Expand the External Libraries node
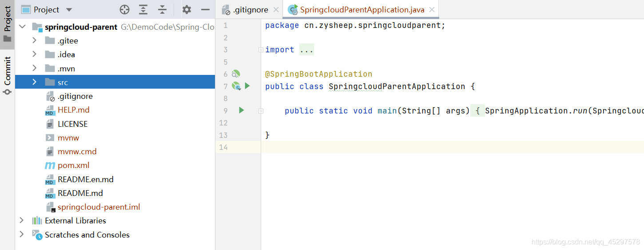Image resolution: width=644 pixels, height=250 pixels. 21,221
